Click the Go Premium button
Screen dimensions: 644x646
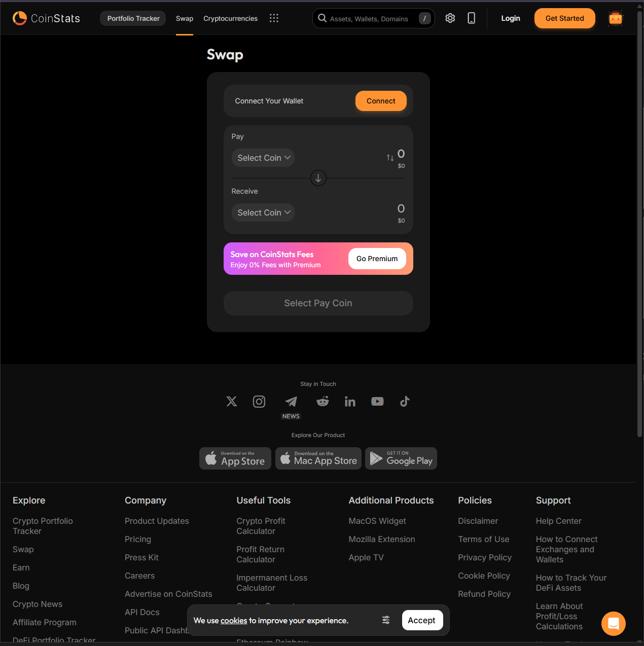tap(377, 259)
